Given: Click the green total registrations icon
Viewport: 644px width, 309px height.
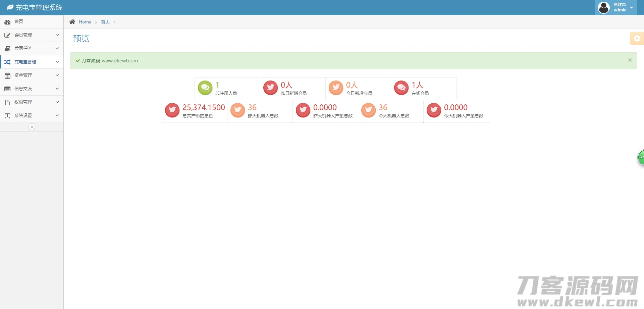Looking at the screenshot, I should [205, 88].
